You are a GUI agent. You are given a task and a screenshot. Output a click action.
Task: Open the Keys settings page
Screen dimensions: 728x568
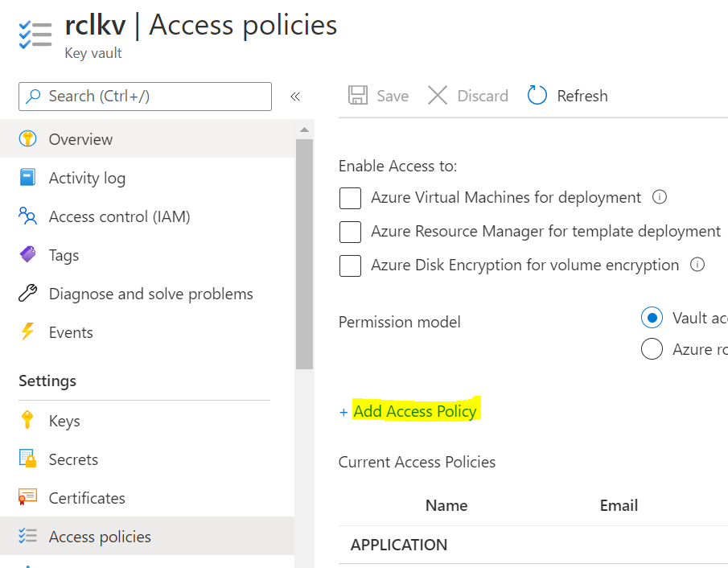(x=147, y=420)
